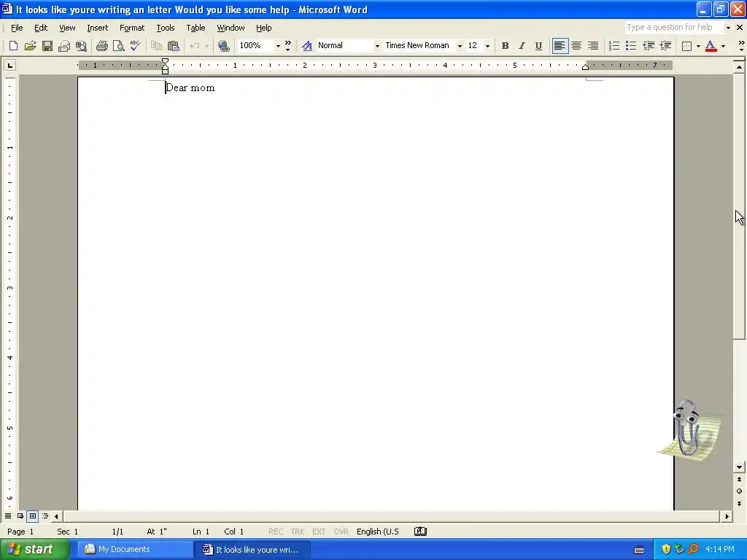
Task: Switch to Outline view
Action: 45,516
